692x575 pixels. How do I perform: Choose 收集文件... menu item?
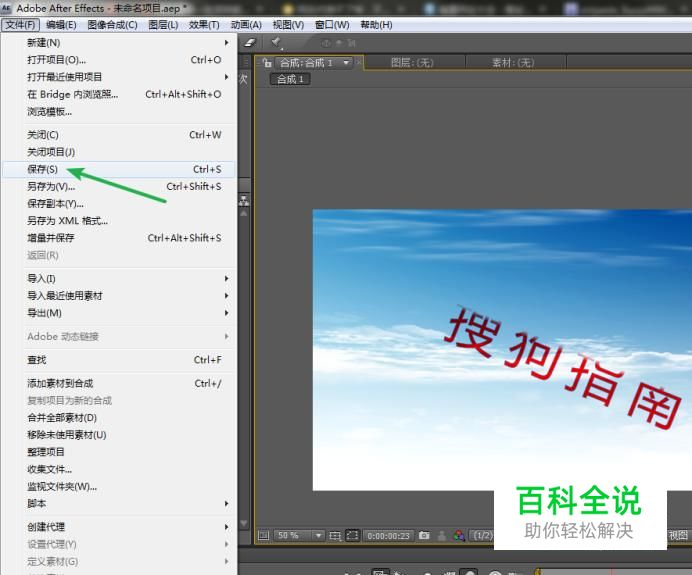point(119,469)
